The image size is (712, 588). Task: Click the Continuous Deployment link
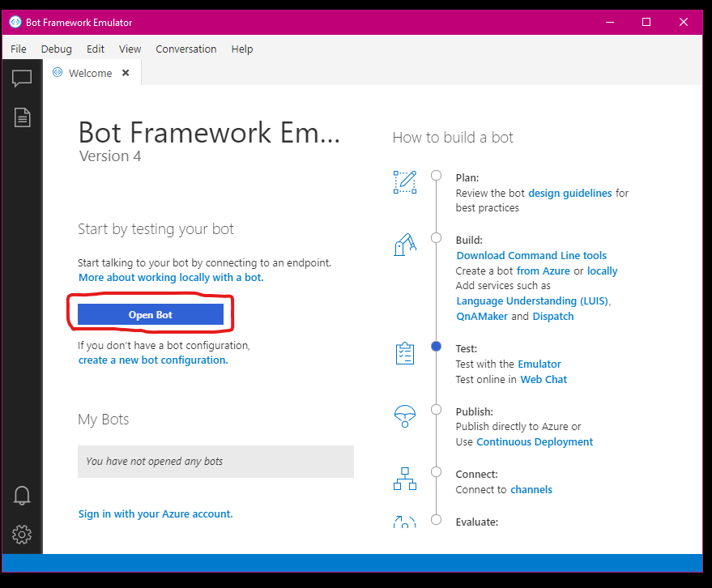[535, 442]
